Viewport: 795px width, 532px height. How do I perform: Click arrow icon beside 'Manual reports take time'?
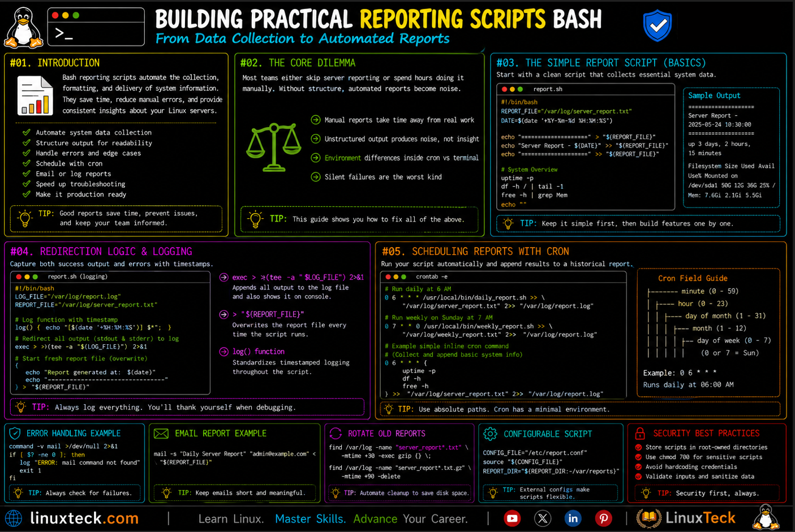[316, 120]
